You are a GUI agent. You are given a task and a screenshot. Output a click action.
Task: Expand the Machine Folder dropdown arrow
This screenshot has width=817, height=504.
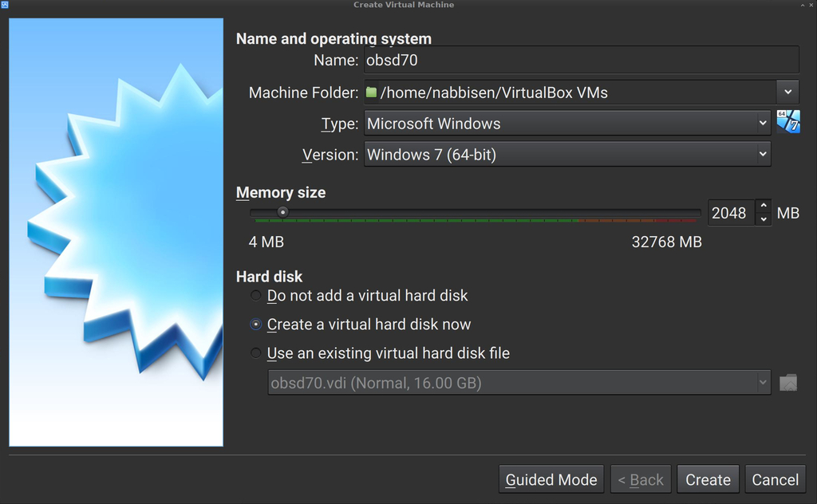pos(787,93)
